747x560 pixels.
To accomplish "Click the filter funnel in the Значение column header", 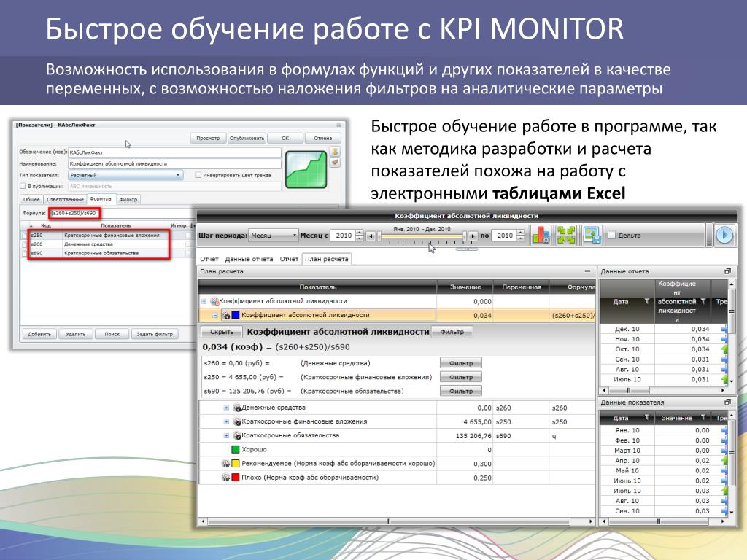I will (703, 418).
